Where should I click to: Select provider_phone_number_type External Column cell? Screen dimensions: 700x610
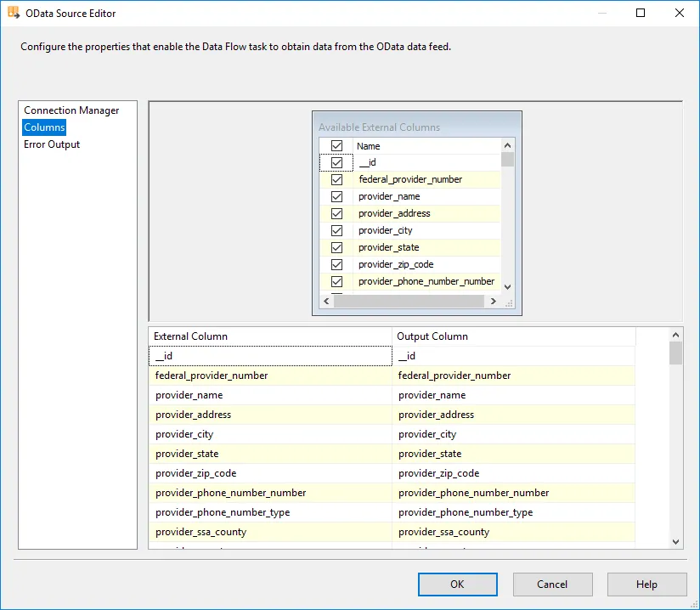[x=270, y=512]
